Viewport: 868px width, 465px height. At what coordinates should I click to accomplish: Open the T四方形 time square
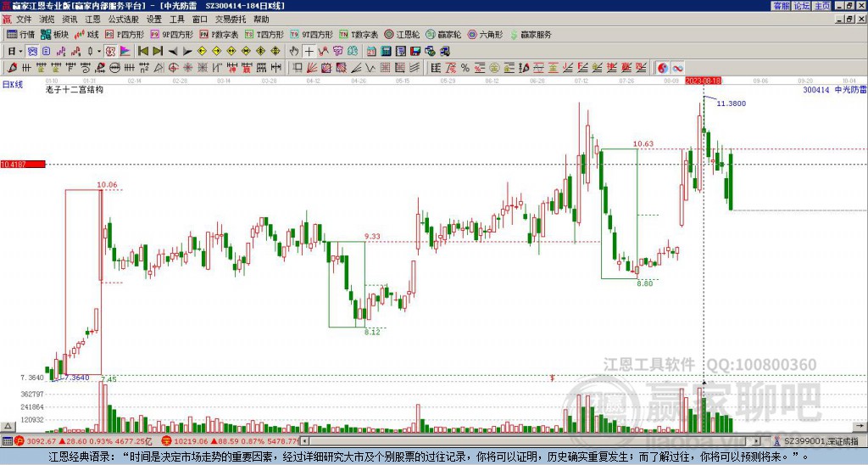264,34
